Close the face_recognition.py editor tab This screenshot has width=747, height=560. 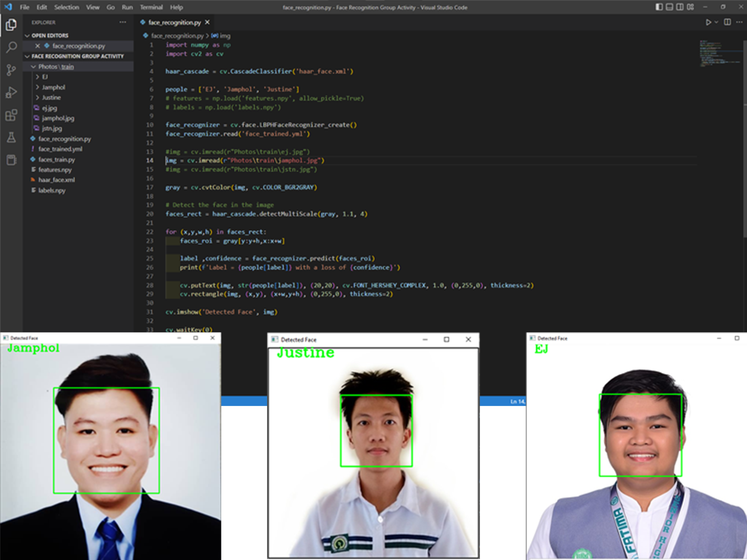click(x=207, y=22)
